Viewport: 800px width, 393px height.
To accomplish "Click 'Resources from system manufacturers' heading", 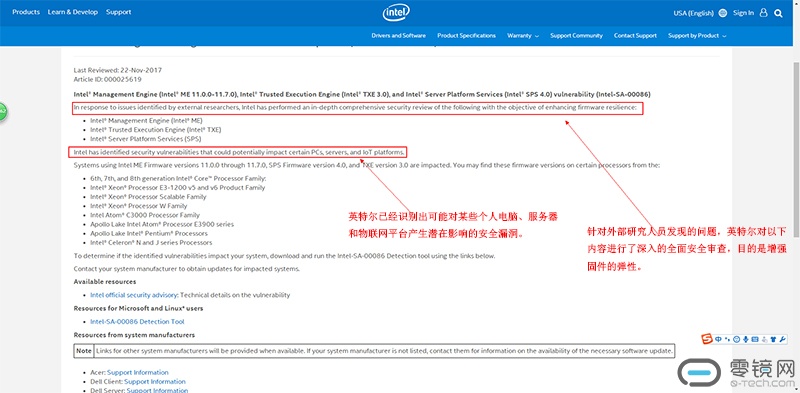I will point(134,335).
